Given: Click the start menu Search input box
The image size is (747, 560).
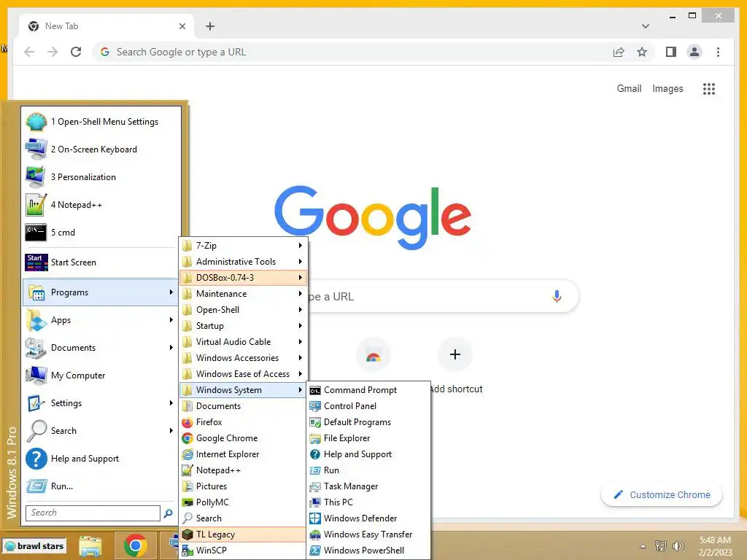Looking at the screenshot, I should [x=93, y=513].
